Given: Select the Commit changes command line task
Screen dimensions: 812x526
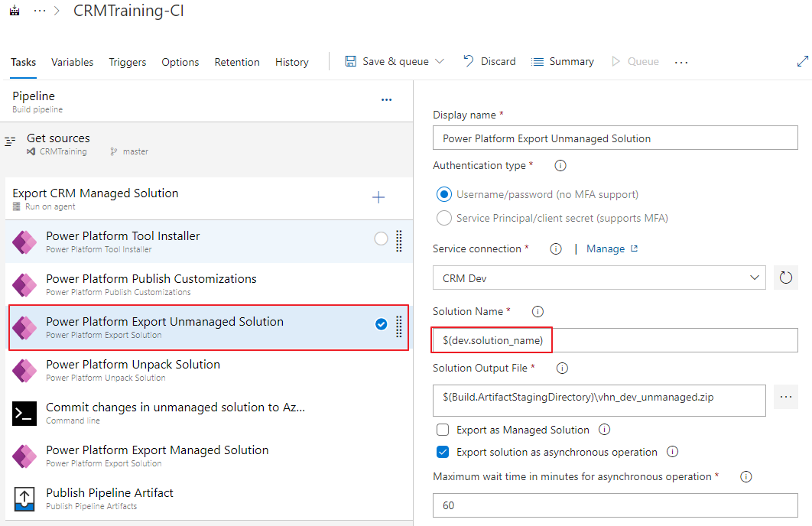Looking at the screenshot, I should click(x=209, y=413).
